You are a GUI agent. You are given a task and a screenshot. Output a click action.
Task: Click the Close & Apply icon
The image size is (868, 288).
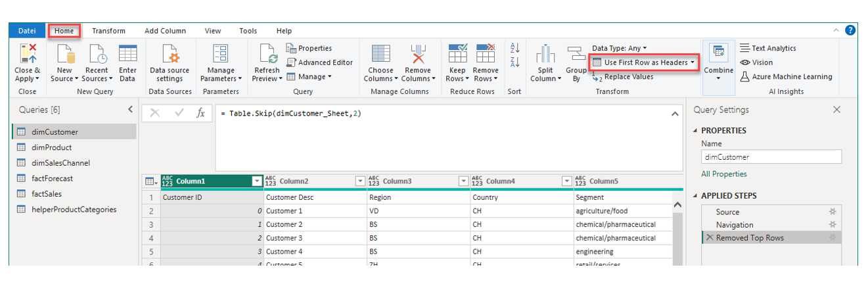[28, 54]
